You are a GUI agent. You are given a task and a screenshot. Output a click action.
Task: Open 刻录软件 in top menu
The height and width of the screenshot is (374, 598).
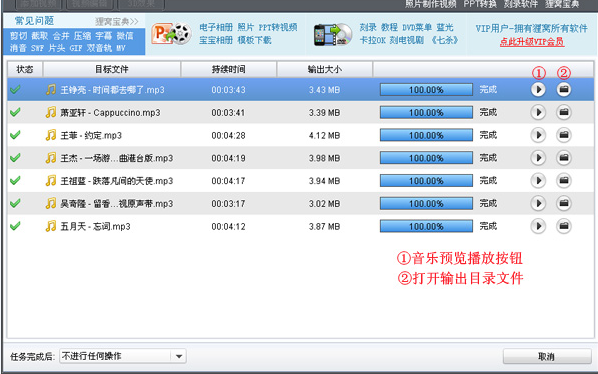tap(521, 4)
